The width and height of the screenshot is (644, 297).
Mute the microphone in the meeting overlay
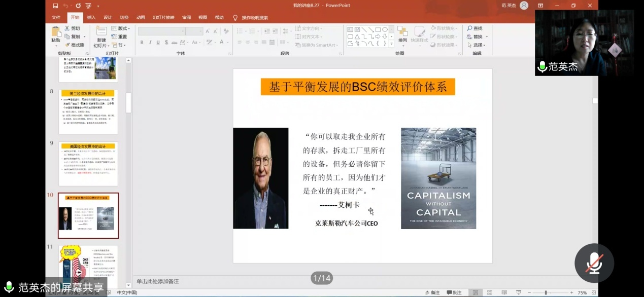coord(594,263)
